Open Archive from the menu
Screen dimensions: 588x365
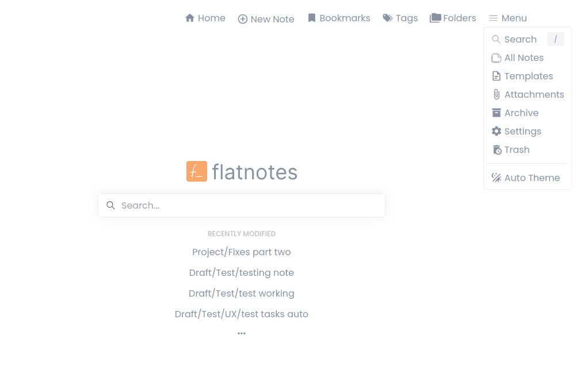(527, 113)
